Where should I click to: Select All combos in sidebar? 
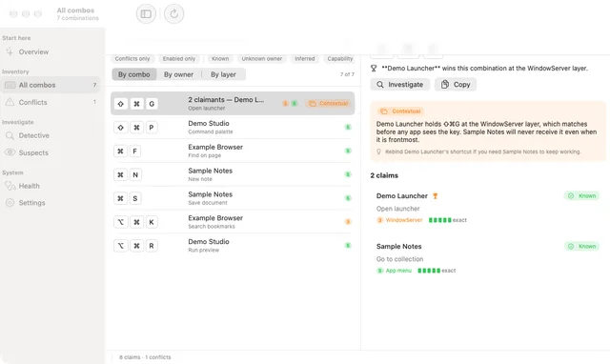coord(51,85)
